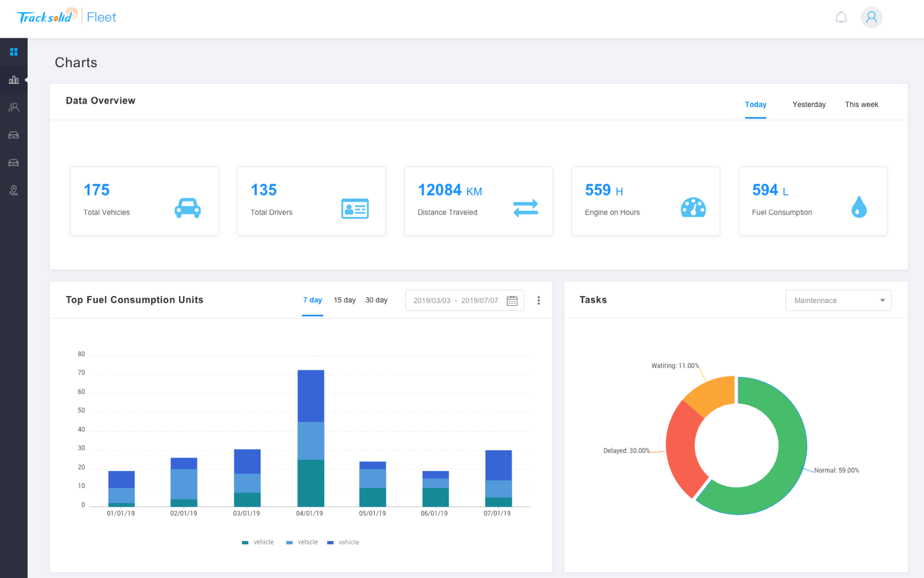This screenshot has height=578, width=924.
Task: Click the Tracksolid Fleet logo
Action: click(x=66, y=17)
